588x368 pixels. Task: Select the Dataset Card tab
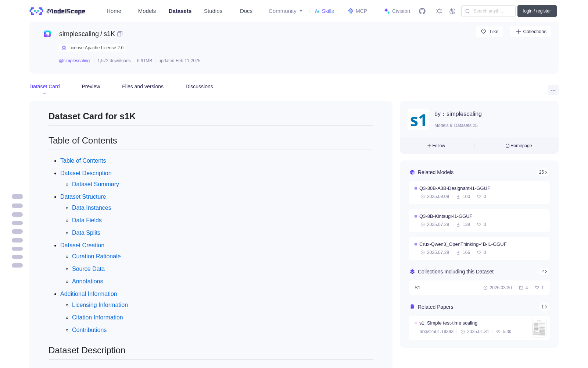(44, 86)
